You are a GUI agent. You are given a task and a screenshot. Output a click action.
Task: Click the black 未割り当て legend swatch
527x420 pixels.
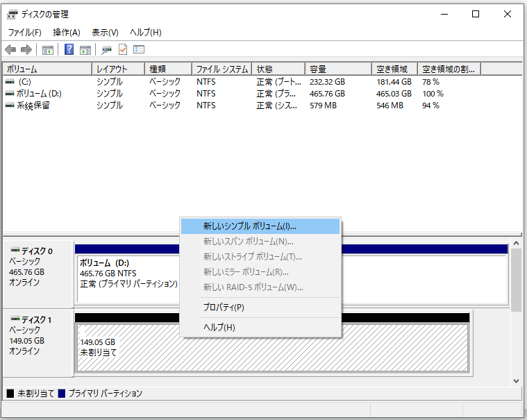coord(10,394)
